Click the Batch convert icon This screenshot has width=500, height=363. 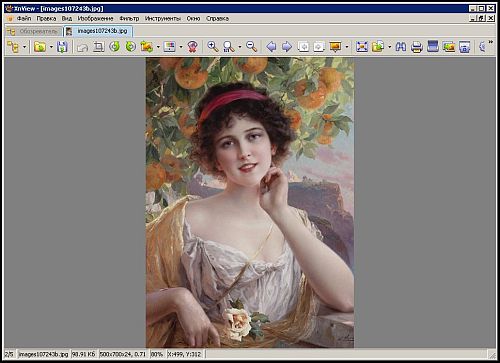(378, 47)
